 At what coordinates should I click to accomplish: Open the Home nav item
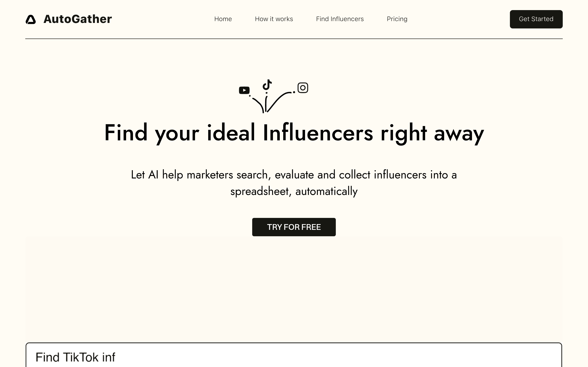tap(223, 19)
